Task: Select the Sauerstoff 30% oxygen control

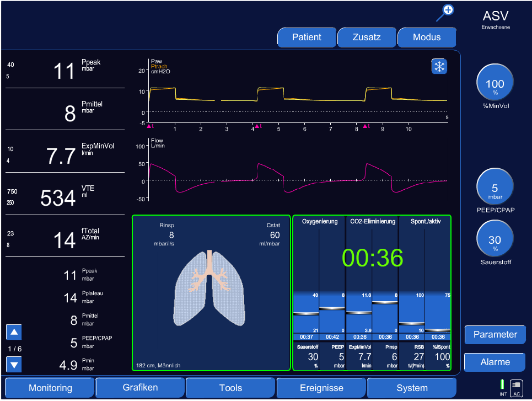Action: (495, 239)
